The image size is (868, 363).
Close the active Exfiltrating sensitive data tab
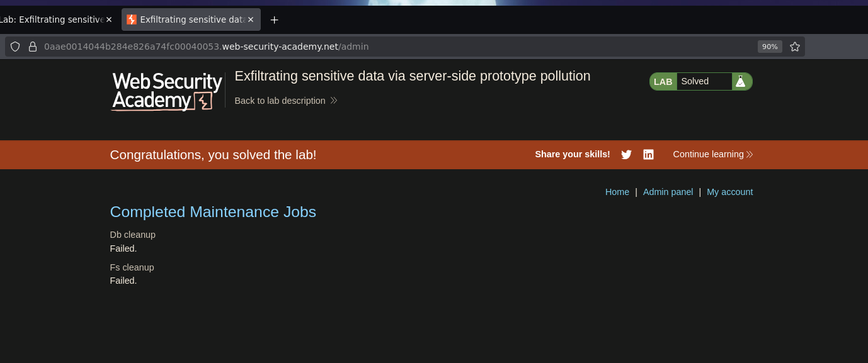(x=251, y=20)
